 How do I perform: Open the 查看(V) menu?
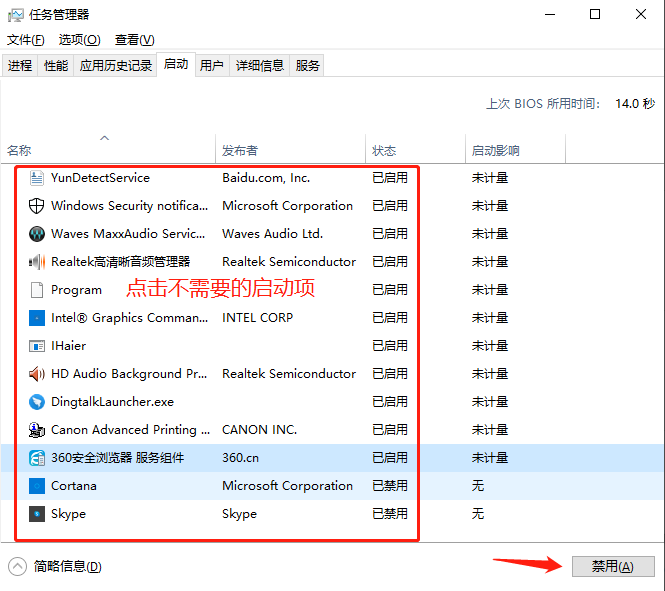coord(134,40)
